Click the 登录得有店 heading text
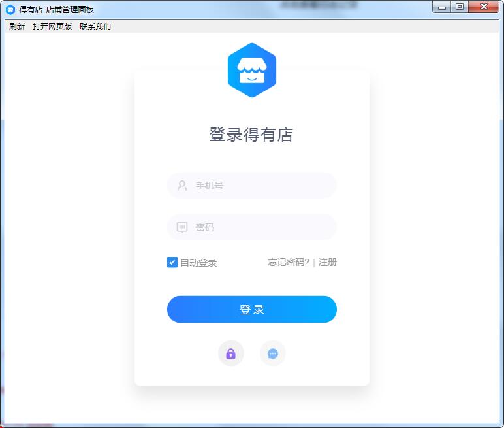The image size is (504, 428). (x=251, y=135)
